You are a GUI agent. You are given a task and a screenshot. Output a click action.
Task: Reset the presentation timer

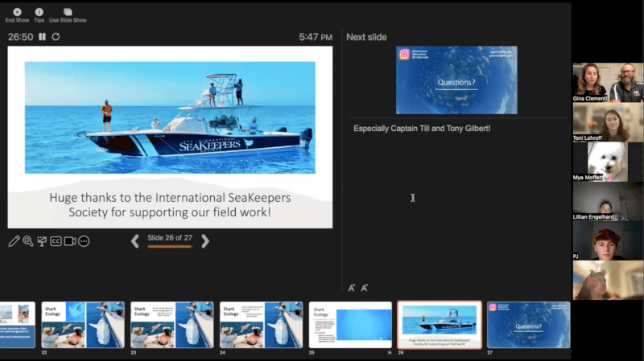coord(56,36)
